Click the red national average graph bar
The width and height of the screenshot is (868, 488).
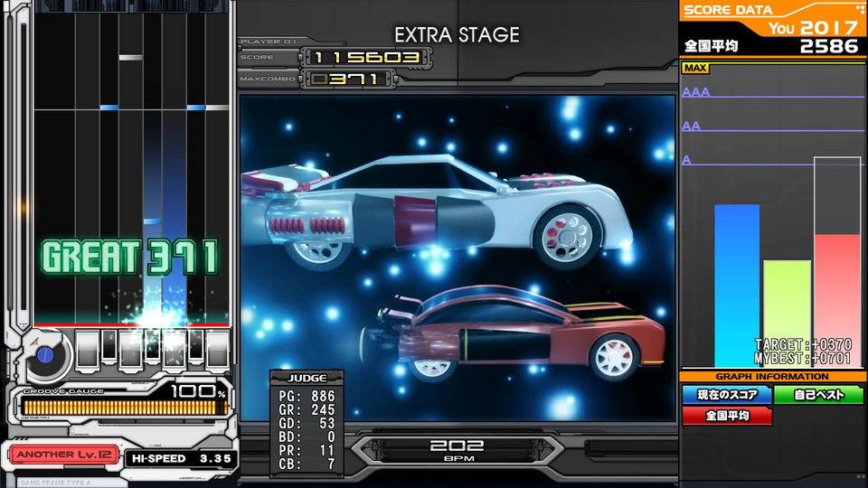(837, 300)
